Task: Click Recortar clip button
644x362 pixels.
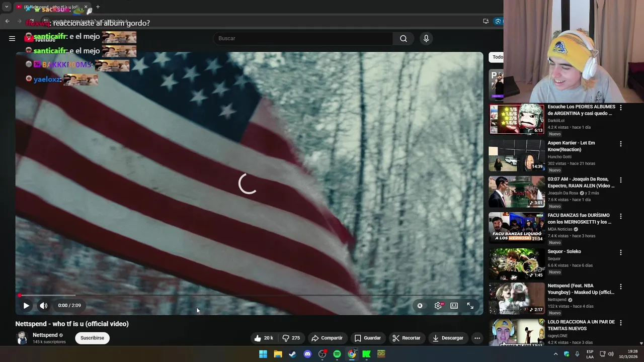Action: (407, 338)
